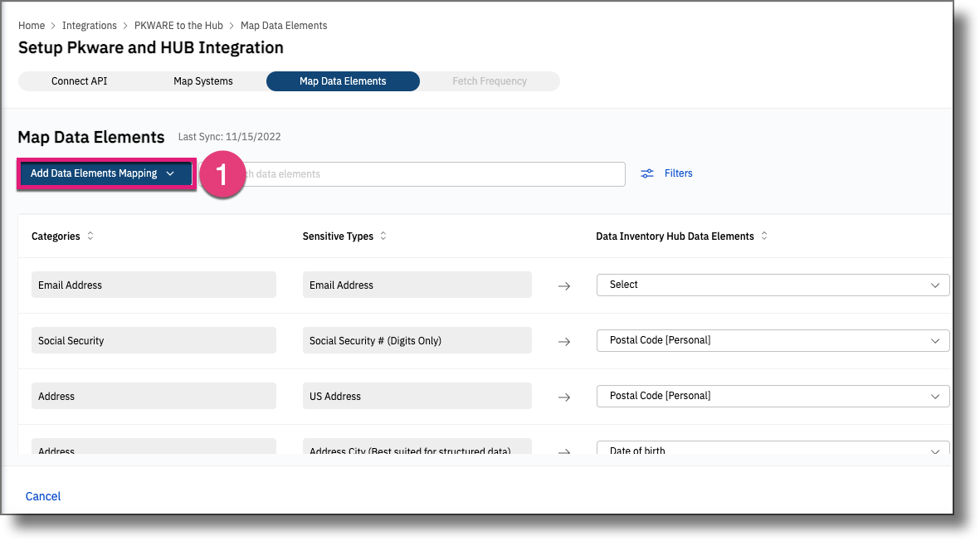Sort by Categories column arrows
The image size is (980, 541).
[90, 236]
